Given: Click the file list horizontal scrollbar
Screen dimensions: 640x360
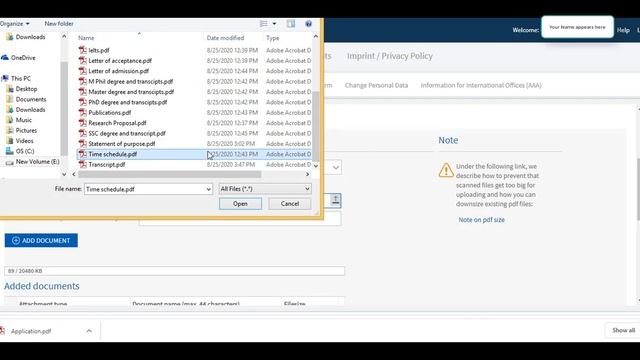Looking at the screenshot, I should tap(169, 174).
